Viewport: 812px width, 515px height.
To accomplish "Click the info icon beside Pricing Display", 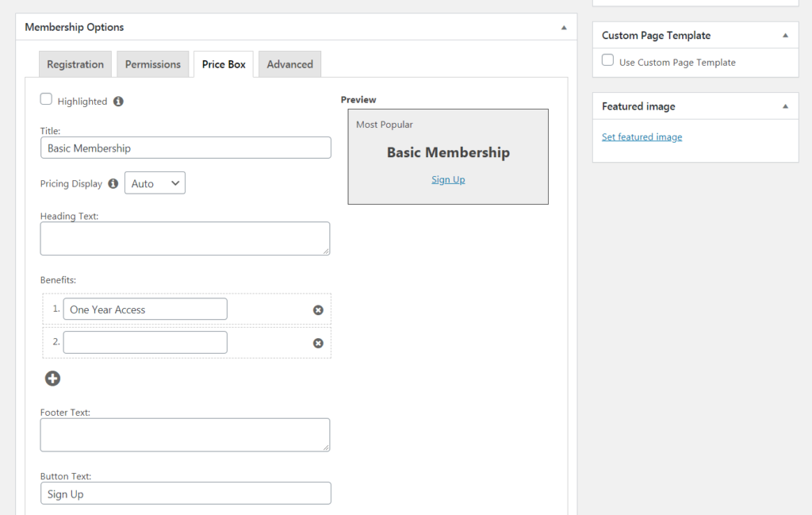I will pos(113,183).
